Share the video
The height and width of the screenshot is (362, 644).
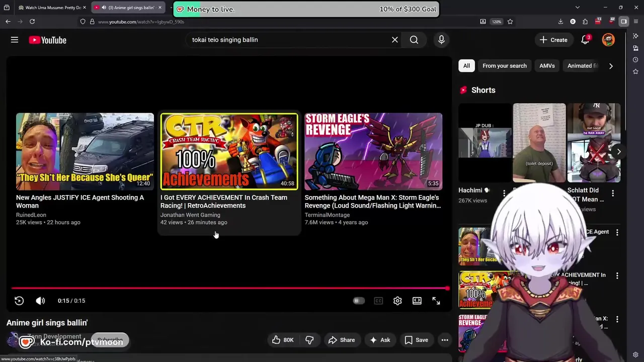[x=342, y=340]
